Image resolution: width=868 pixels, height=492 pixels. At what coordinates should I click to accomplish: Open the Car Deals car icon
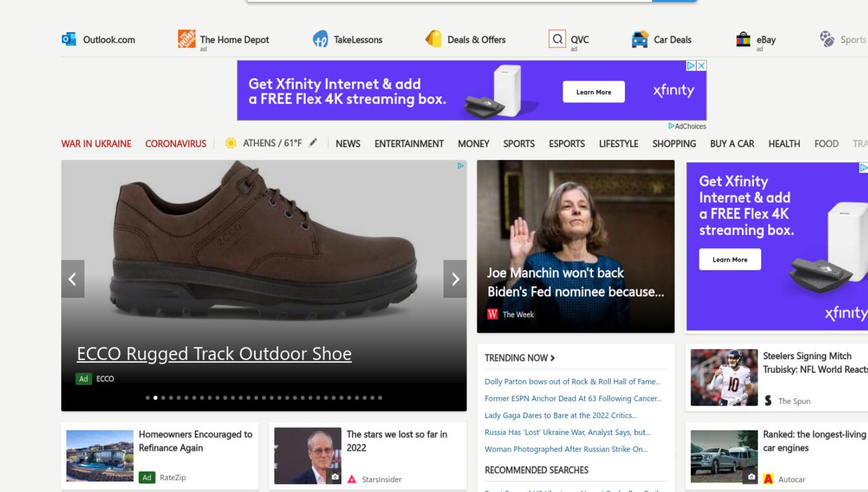640,39
